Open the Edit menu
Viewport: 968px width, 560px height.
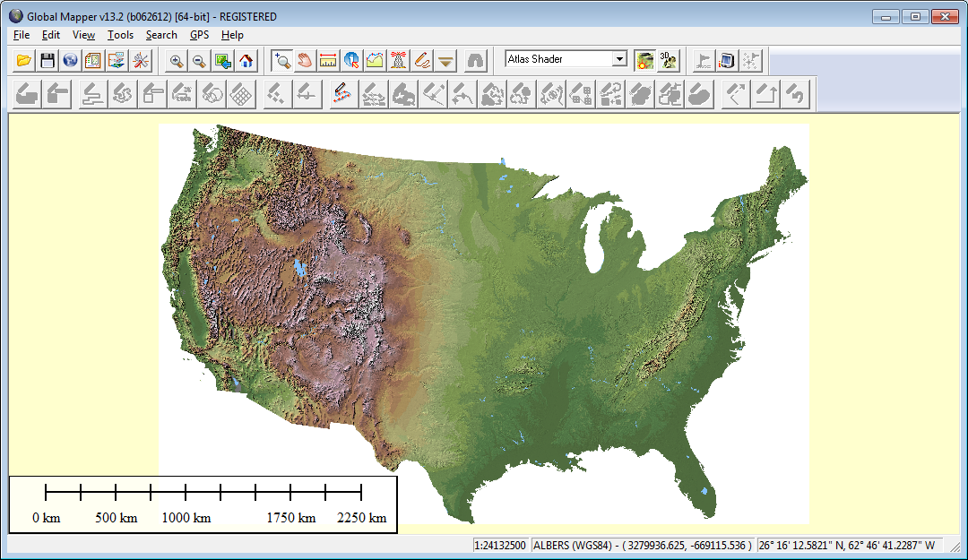[x=50, y=35]
